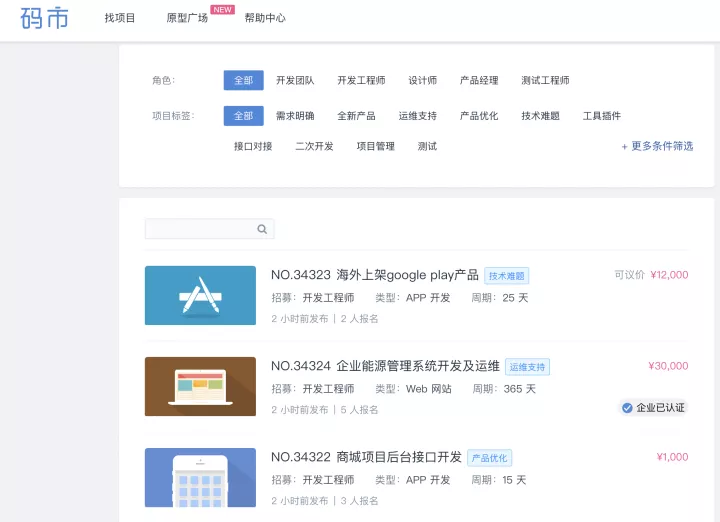Click the 3 人报名 text
Image resolution: width=720 pixels, height=522 pixels.
pyautogui.click(x=360, y=500)
